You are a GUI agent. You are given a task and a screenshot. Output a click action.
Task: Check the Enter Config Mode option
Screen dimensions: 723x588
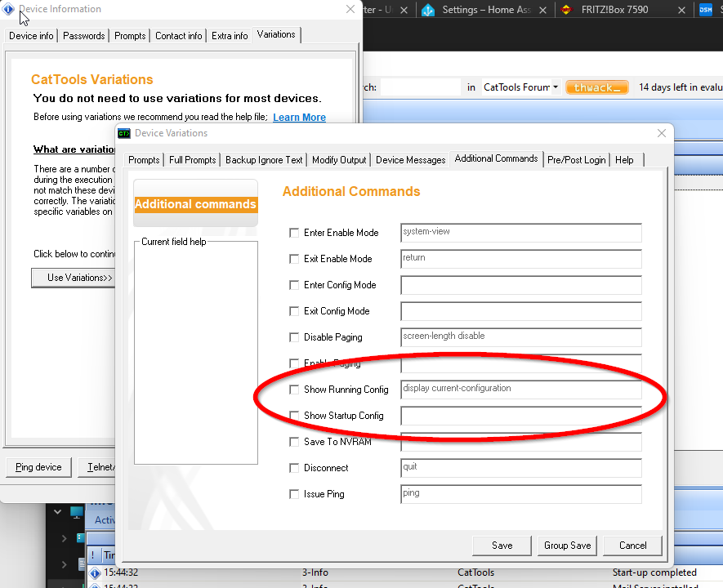click(x=294, y=285)
